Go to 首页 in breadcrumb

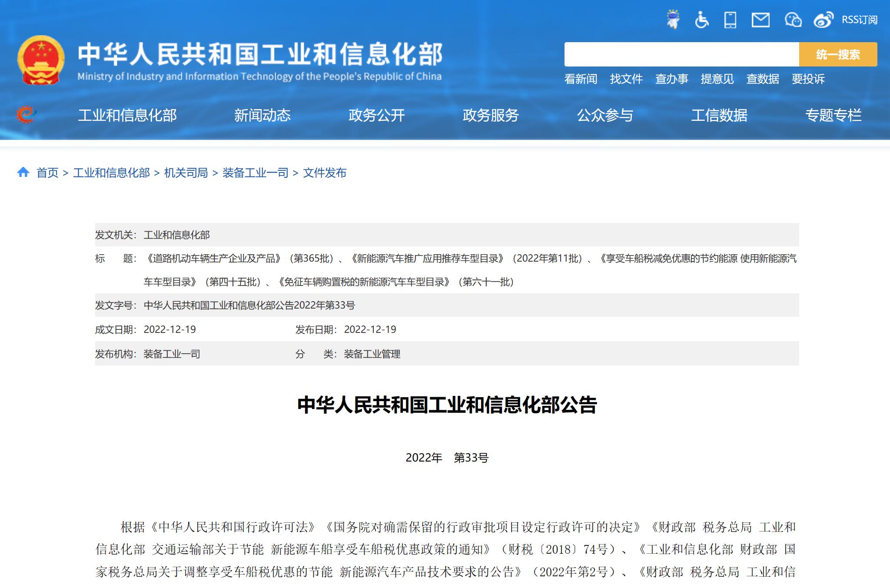pyautogui.click(x=47, y=173)
